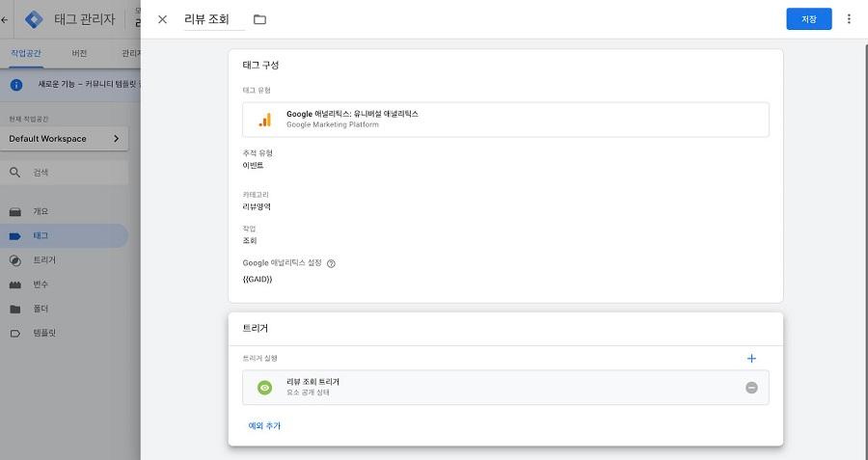Image resolution: width=868 pixels, height=460 pixels.
Task: Click the 리뷰영역 category value
Action: point(257,206)
